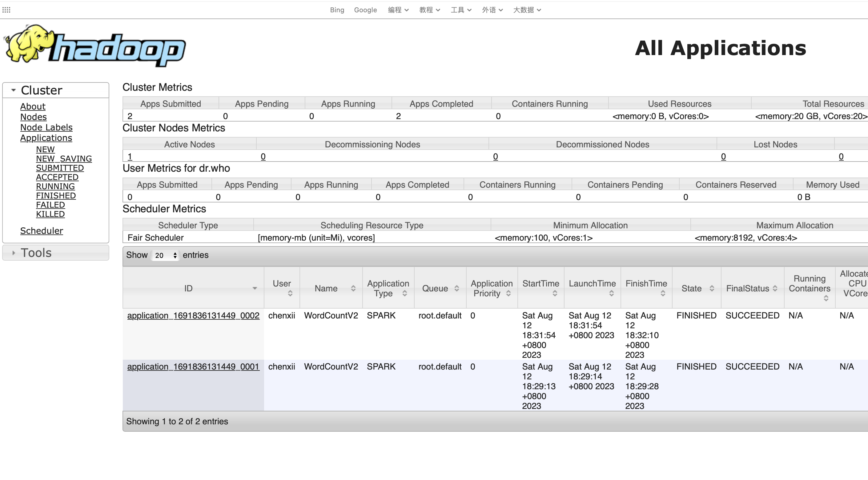Sort table by Queue column
Screen dimensions: 868x480
click(x=456, y=288)
